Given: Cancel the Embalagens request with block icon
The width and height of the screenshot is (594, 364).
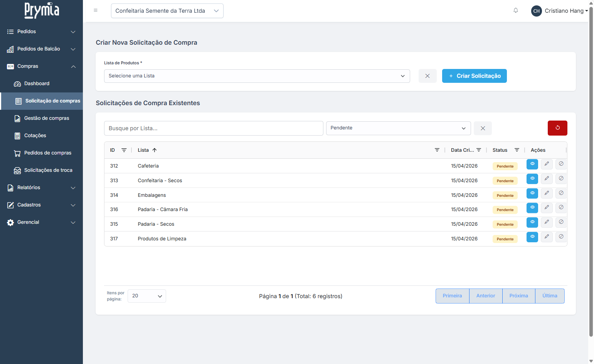Looking at the screenshot, I should pyautogui.click(x=561, y=193).
